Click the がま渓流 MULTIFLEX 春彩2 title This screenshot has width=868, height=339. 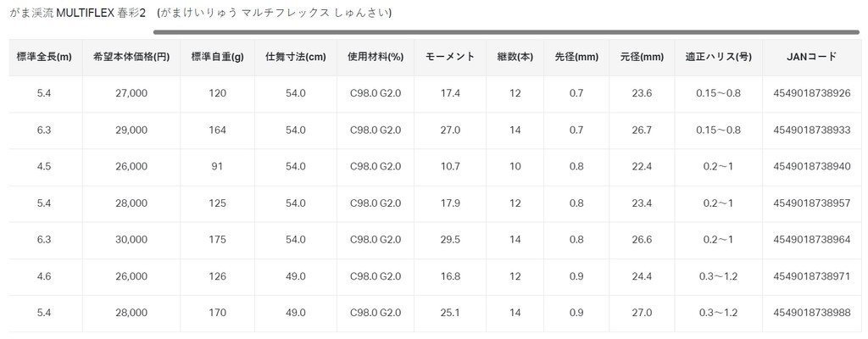[77, 13]
